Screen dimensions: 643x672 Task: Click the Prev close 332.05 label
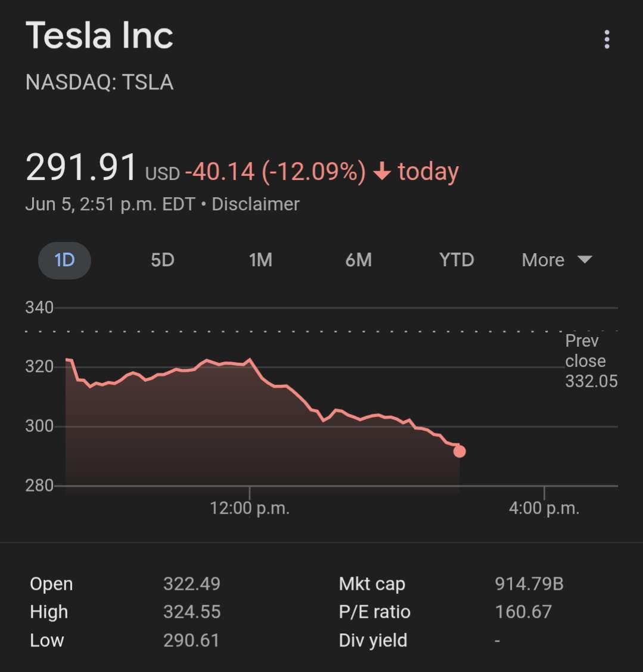[591, 361]
